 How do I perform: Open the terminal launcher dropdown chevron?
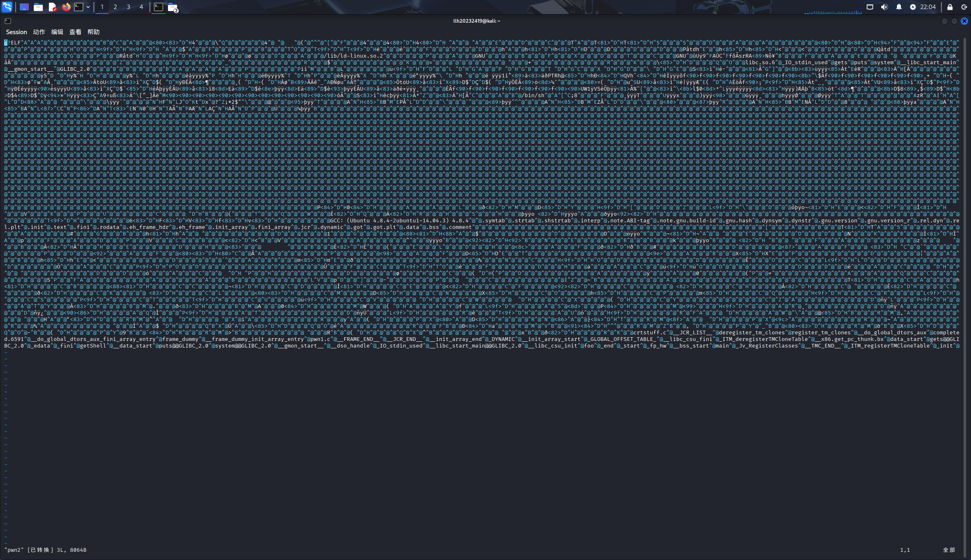pos(88,7)
